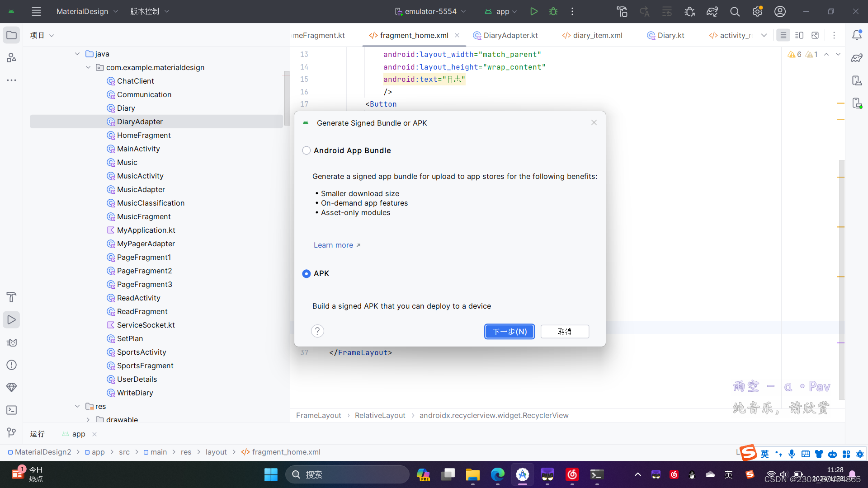Open Device Manager from the right sidebar
The height and width of the screenshot is (488, 868).
click(x=858, y=80)
